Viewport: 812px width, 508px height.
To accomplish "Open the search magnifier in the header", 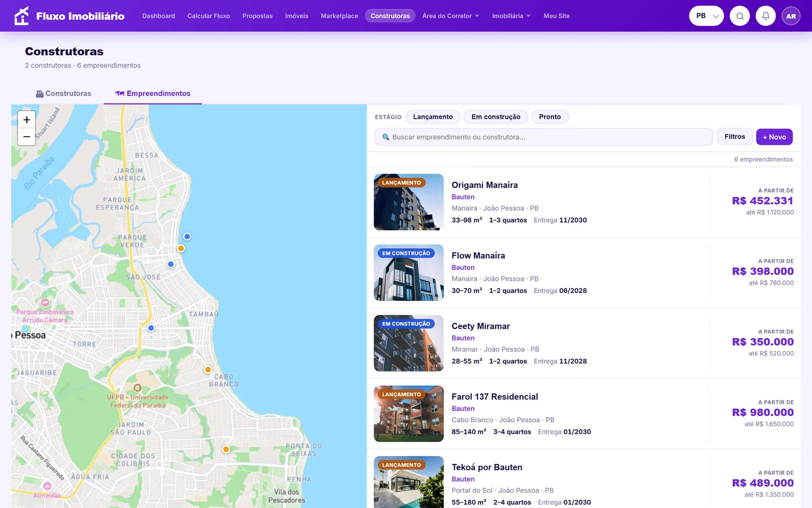I will tap(740, 16).
